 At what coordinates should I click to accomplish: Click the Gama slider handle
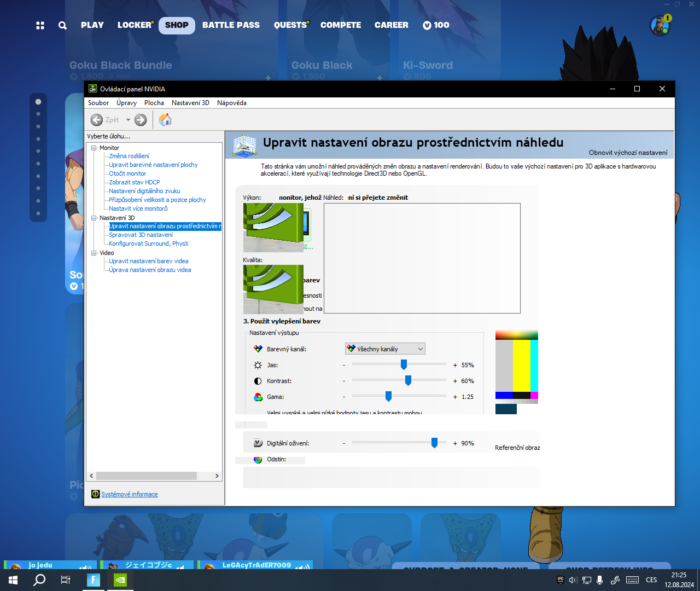(x=388, y=396)
